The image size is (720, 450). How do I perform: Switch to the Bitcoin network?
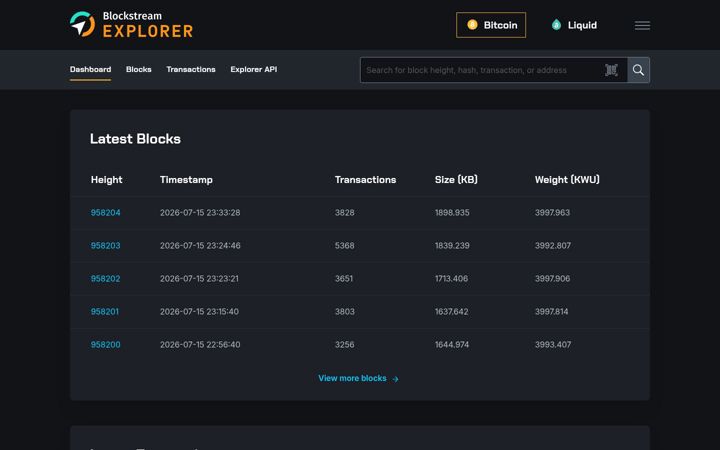pyautogui.click(x=491, y=25)
